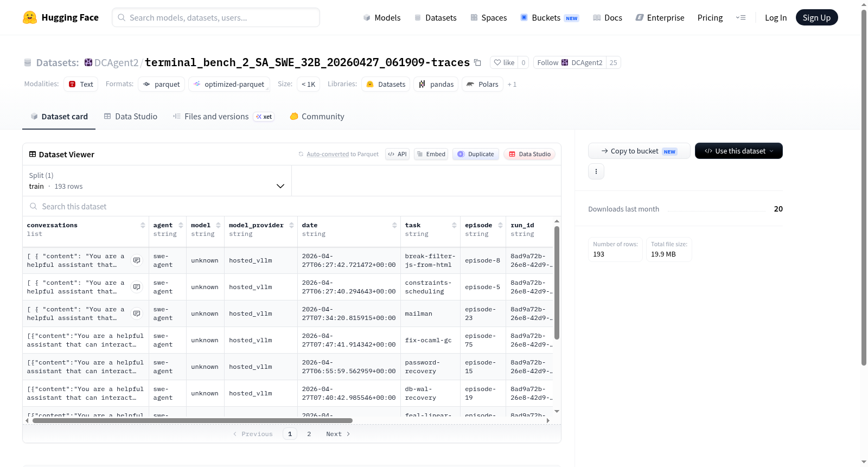Click Copy to bucket button
This screenshot has width=868, height=467.
639,151
